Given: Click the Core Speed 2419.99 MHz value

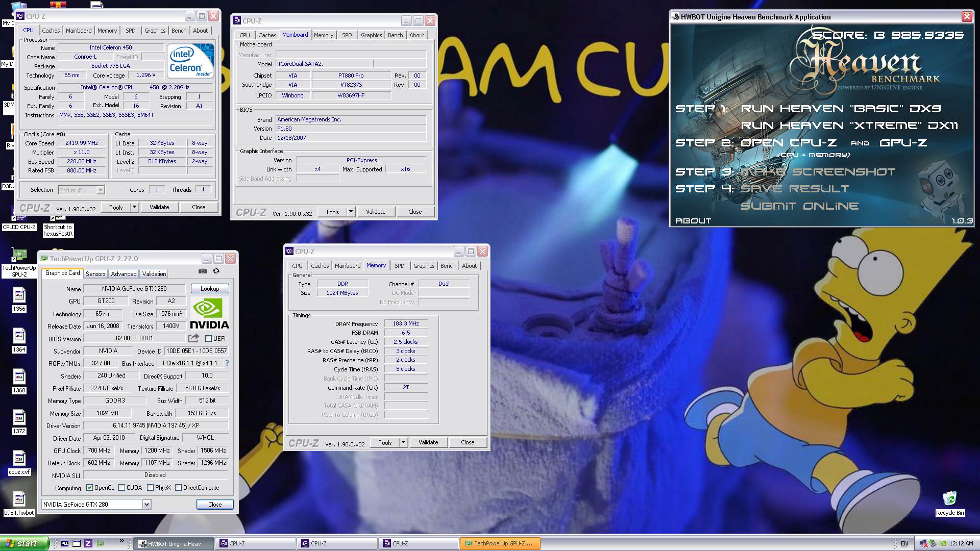Looking at the screenshot, I should [x=82, y=143].
